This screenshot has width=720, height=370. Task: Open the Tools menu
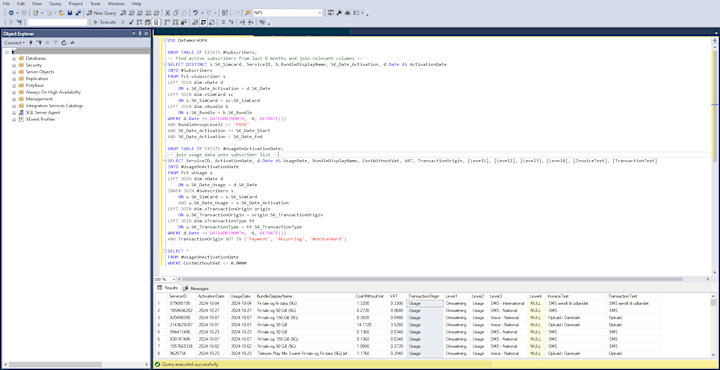pos(95,3)
